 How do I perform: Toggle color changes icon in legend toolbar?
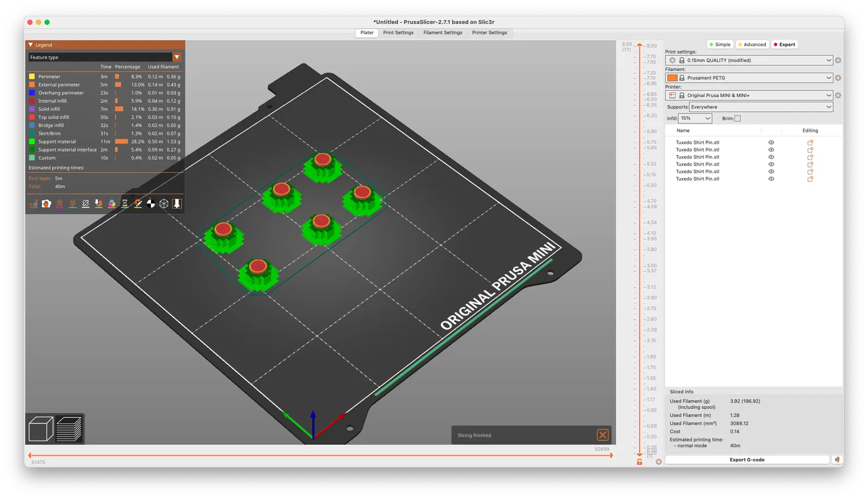coord(112,203)
